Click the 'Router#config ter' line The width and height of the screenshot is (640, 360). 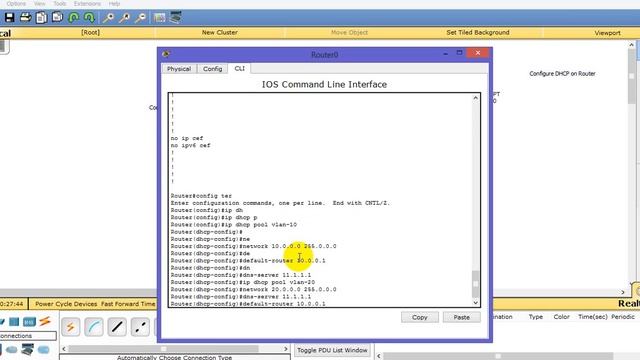coord(201,196)
